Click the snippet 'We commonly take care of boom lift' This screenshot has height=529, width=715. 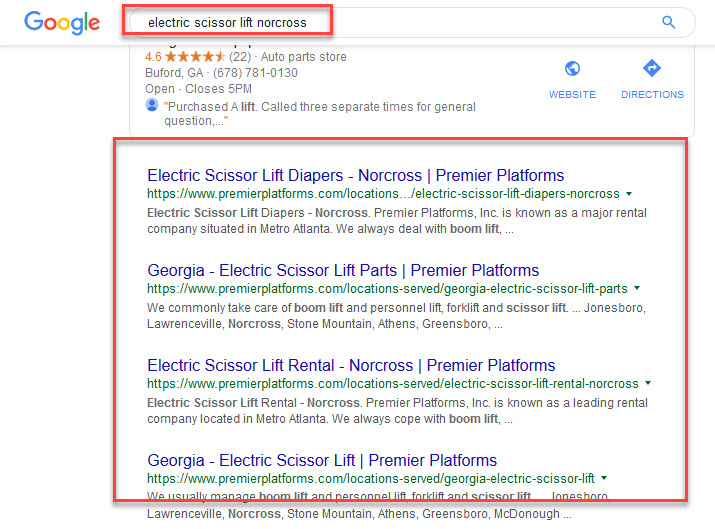(x=396, y=316)
